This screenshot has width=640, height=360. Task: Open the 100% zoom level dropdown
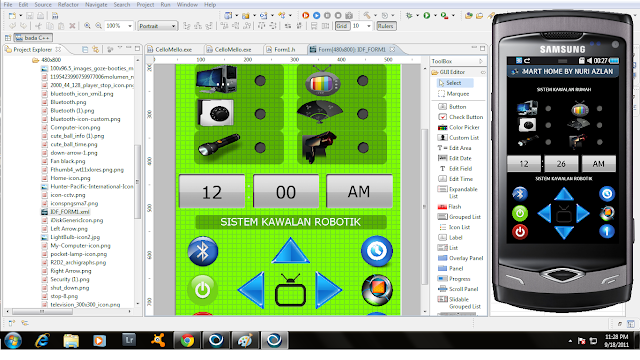click(x=118, y=26)
